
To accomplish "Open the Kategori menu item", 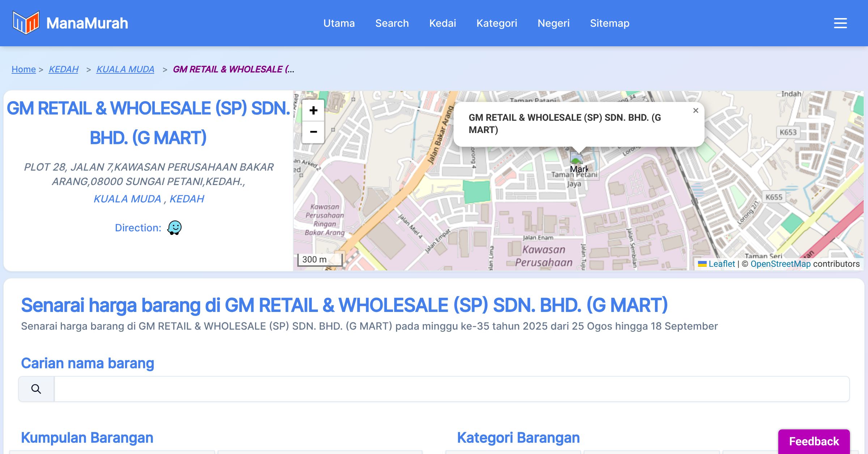I will pyautogui.click(x=497, y=23).
